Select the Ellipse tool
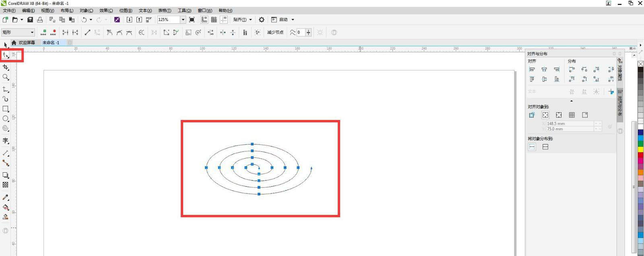 [6, 119]
